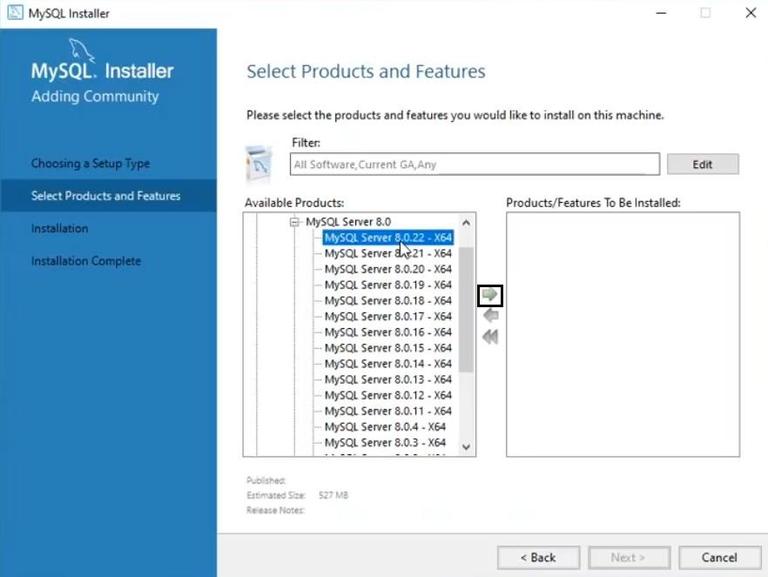
Task: Click the remove-all double left arrow
Action: pyautogui.click(x=490, y=337)
